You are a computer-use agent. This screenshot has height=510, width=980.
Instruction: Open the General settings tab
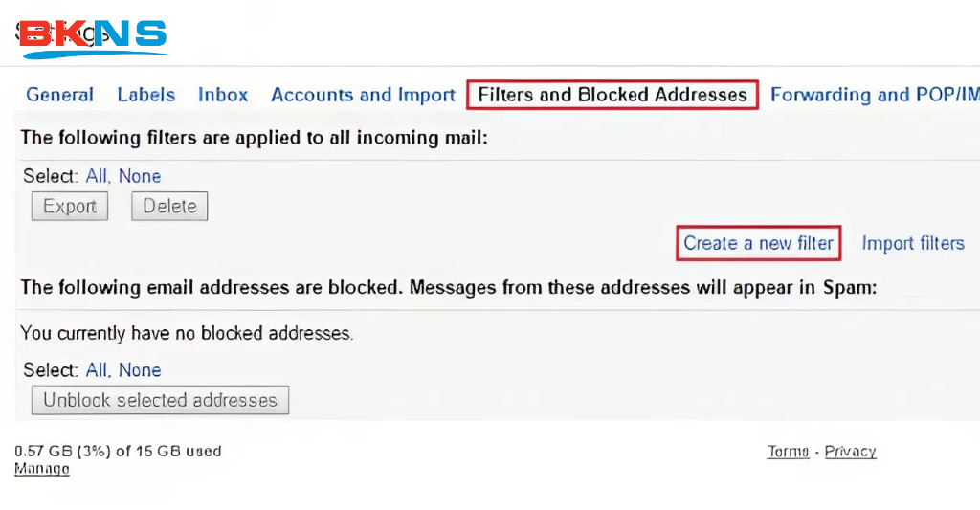(x=59, y=95)
